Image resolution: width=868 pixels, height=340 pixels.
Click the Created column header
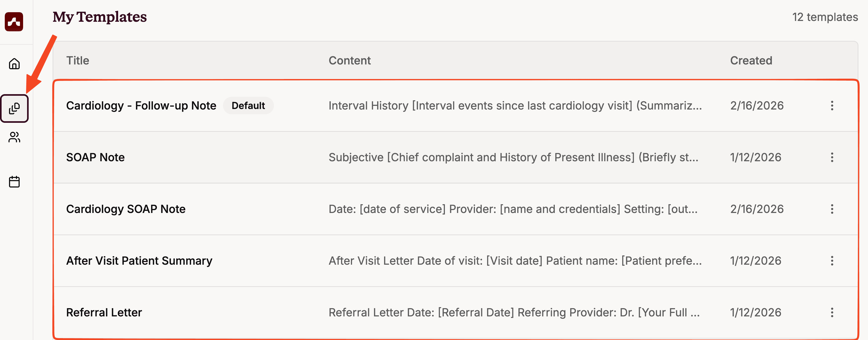pos(751,60)
